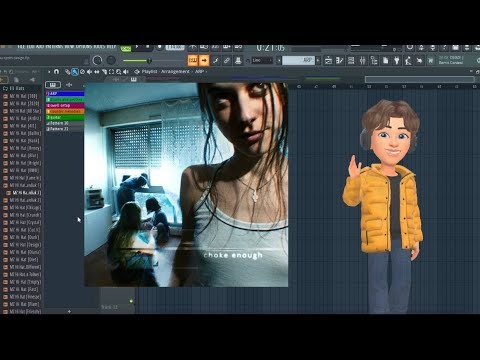This screenshot has width=480, height=360.
Task: Click the Stop button in transport
Action: coord(148,47)
